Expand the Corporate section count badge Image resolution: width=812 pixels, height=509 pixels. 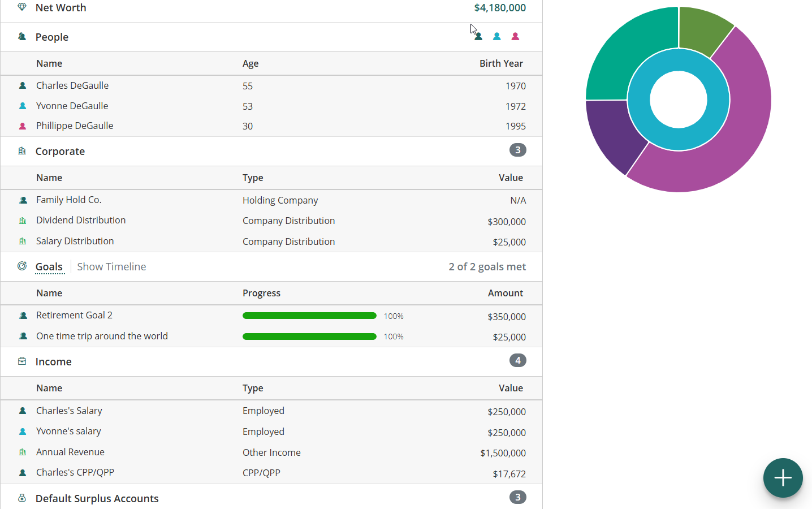[x=517, y=150]
